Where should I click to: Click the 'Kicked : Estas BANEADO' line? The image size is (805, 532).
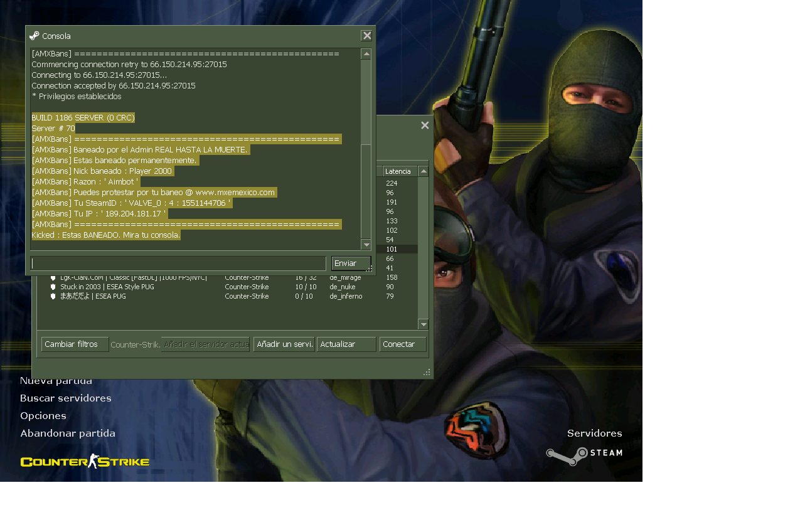pos(106,235)
